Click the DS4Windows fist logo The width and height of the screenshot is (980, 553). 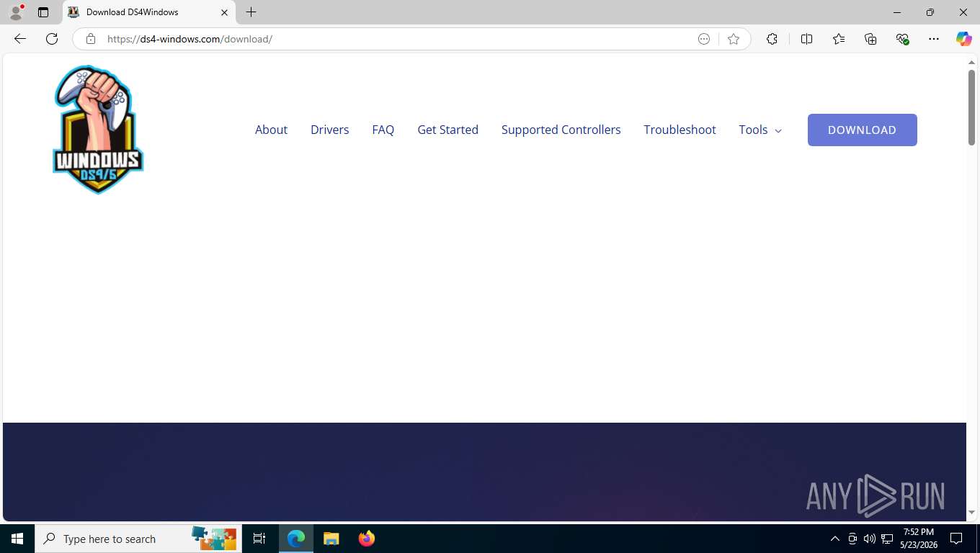pyautogui.click(x=98, y=130)
